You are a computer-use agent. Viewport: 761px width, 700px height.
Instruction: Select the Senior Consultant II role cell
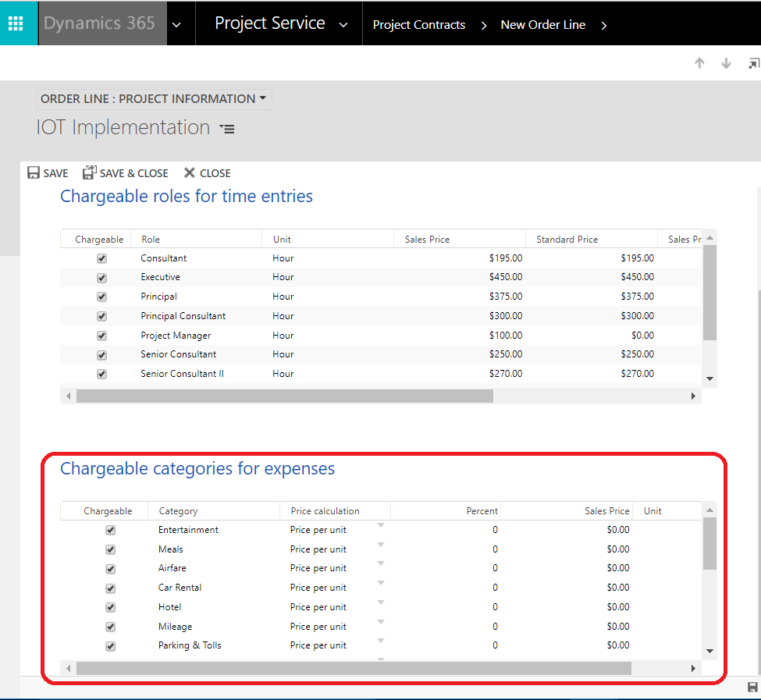pyautogui.click(x=182, y=374)
